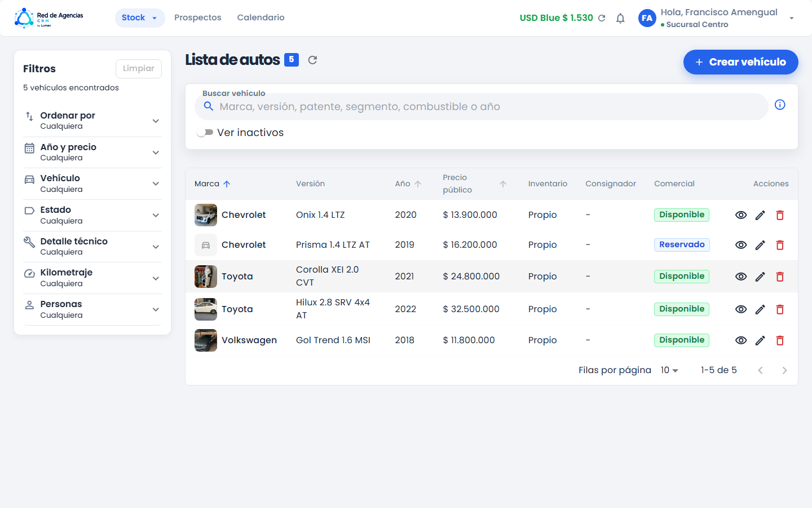Toggle the Ver inactivos switch
This screenshot has height=508, width=812.
[205, 133]
